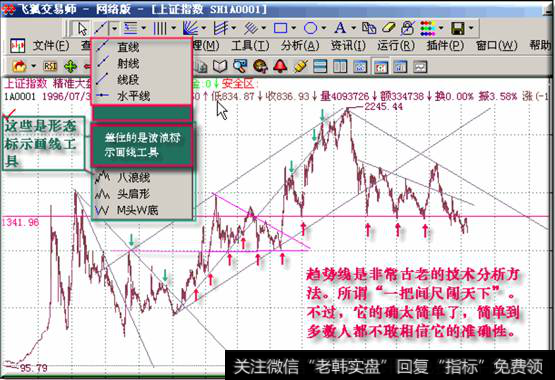Open the color palette dropdown arrow
This screenshot has width=555, height=380.
tap(441, 28)
